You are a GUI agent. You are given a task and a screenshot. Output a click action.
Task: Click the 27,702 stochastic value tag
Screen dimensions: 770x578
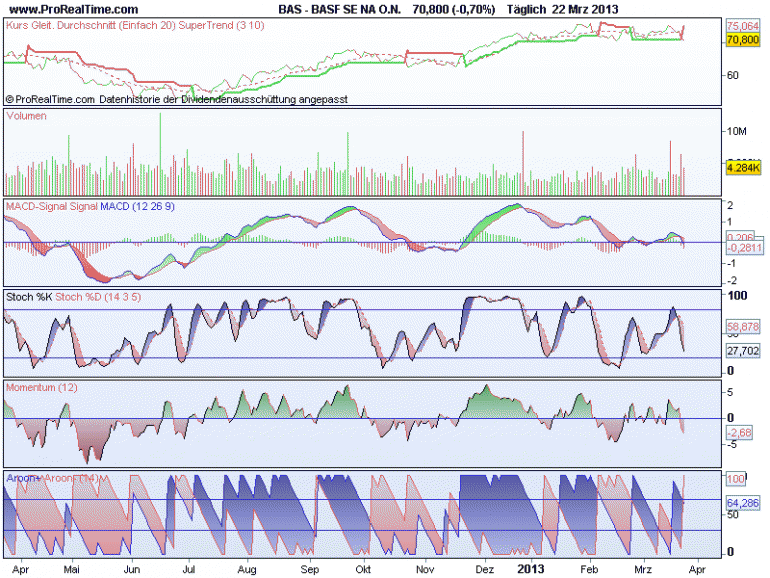[x=743, y=351]
